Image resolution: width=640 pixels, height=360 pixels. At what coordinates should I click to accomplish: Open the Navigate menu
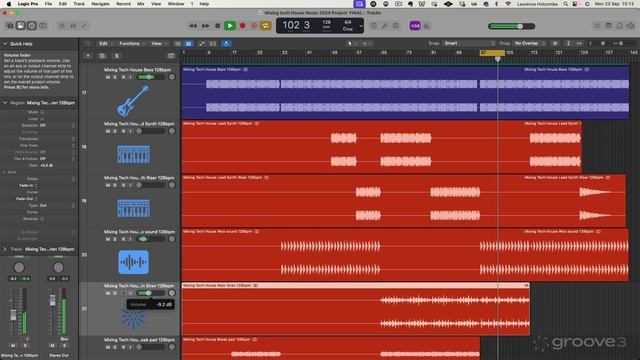click(x=100, y=4)
